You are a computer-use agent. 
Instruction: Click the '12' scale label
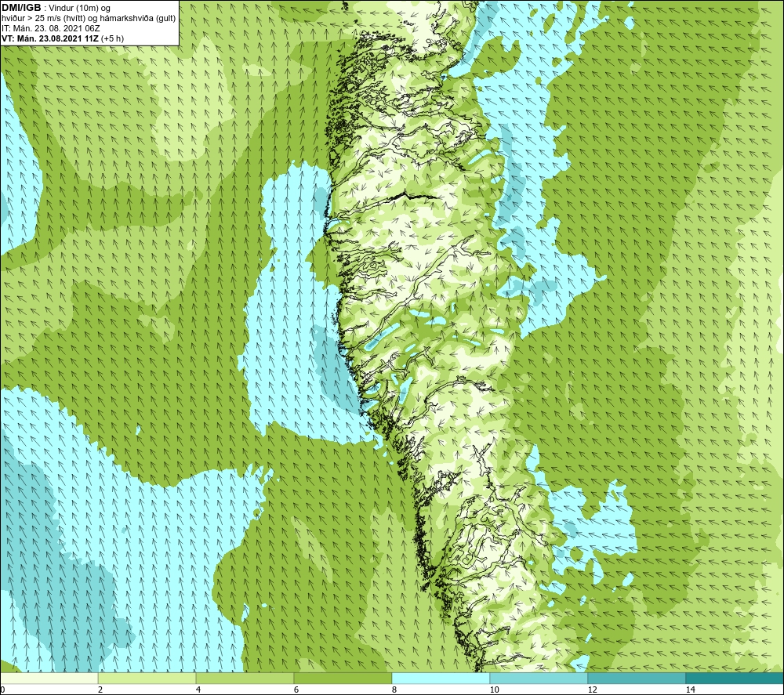coord(592,690)
